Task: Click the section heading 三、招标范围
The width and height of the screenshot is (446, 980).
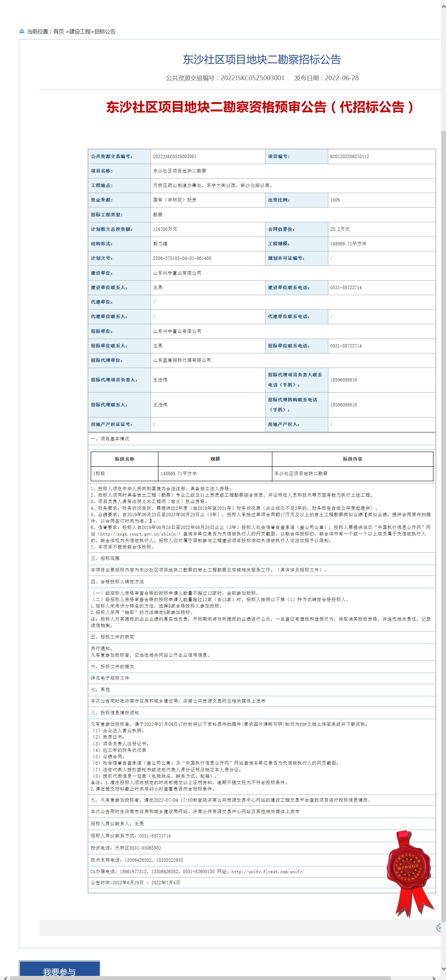Action: (x=105, y=558)
